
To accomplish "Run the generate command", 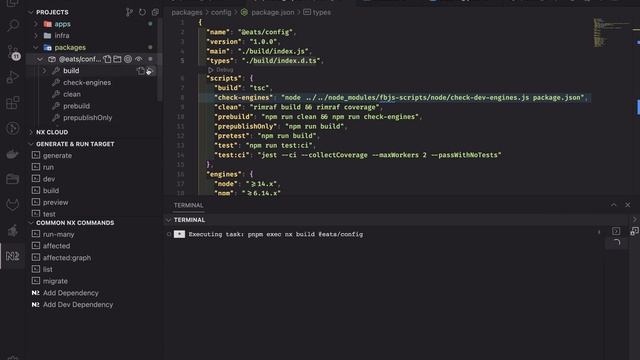I will pos(57,156).
